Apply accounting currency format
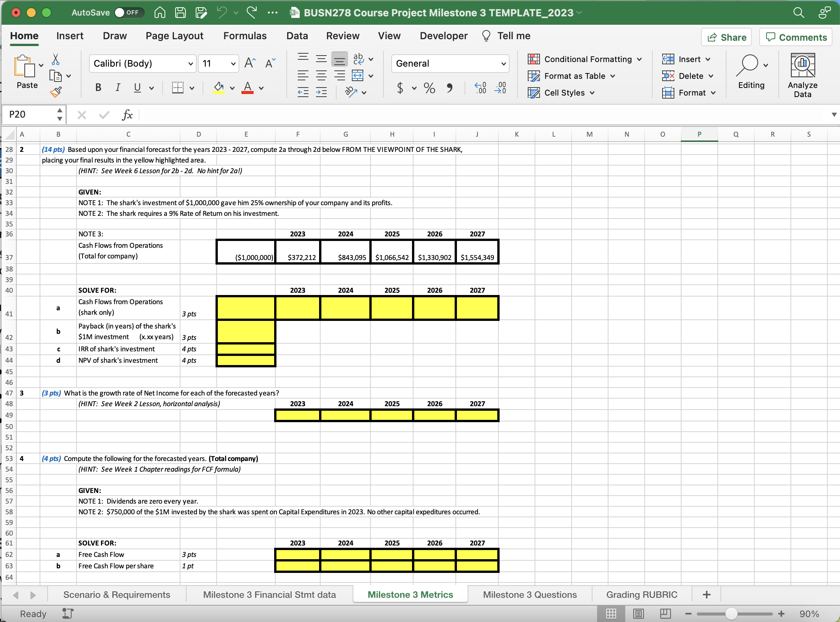Viewport: 840px width, 622px height. click(x=401, y=88)
